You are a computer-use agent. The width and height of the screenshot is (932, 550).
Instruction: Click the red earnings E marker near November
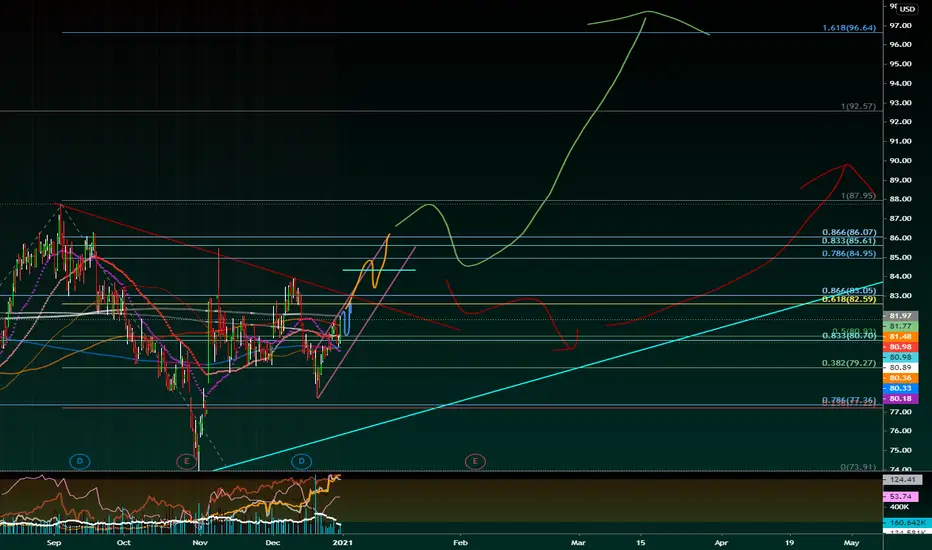pyautogui.click(x=187, y=461)
